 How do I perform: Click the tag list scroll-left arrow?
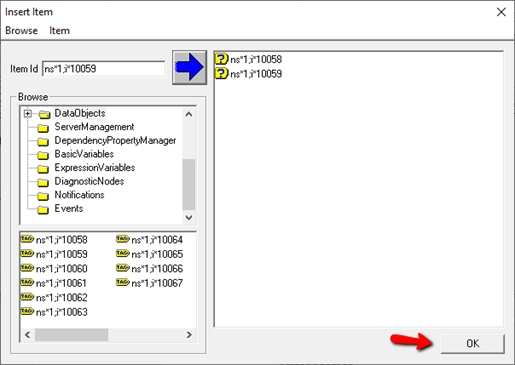(x=28, y=335)
